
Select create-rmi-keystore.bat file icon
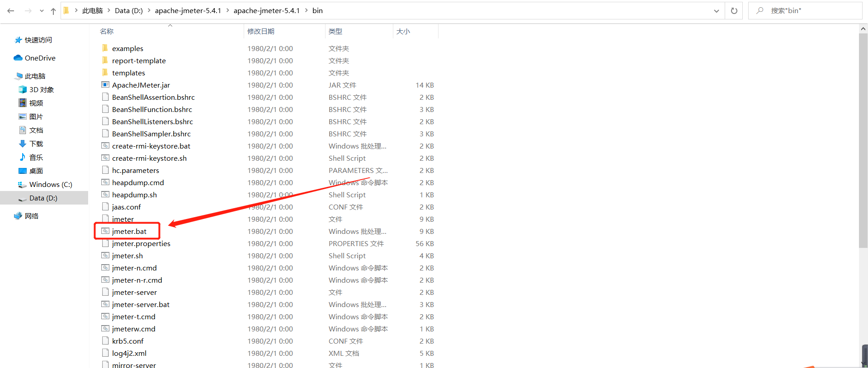tap(105, 145)
